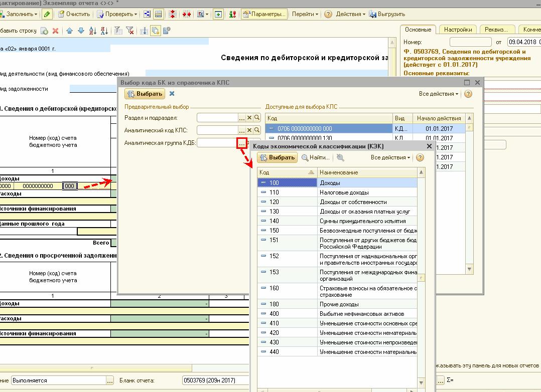
Task: Select row 130 Доходы от оказания платных услуг
Action: (x=337, y=212)
